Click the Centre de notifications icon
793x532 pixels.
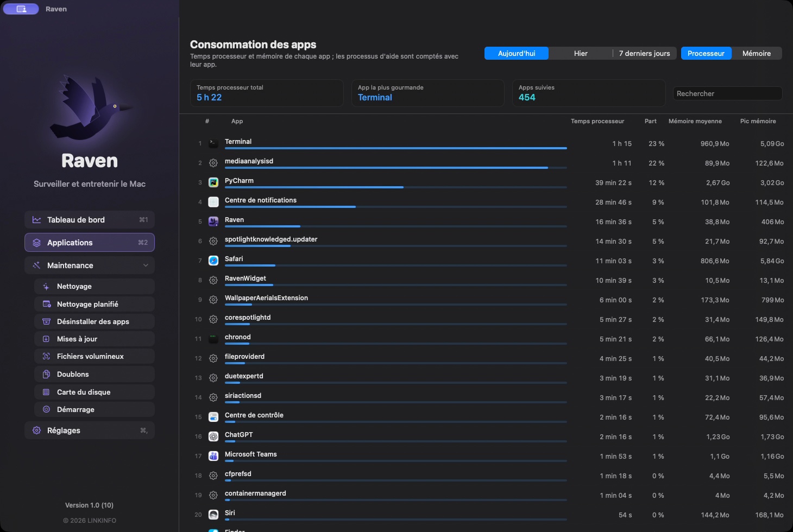point(213,202)
